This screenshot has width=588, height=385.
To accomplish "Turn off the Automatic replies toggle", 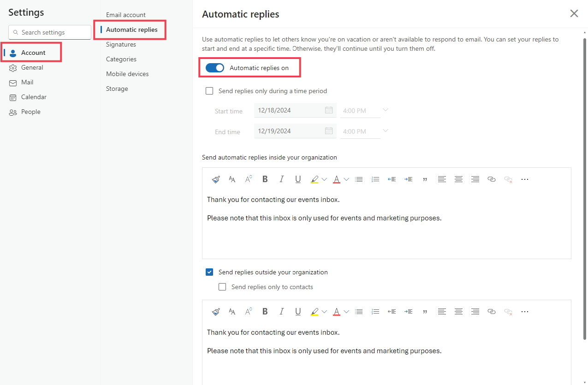I will click(x=214, y=67).
